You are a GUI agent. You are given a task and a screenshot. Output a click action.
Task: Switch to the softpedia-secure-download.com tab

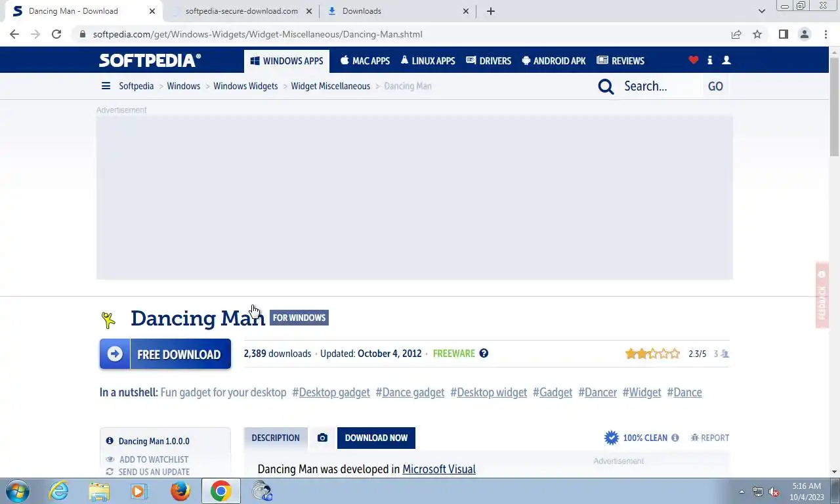point(241,11)
